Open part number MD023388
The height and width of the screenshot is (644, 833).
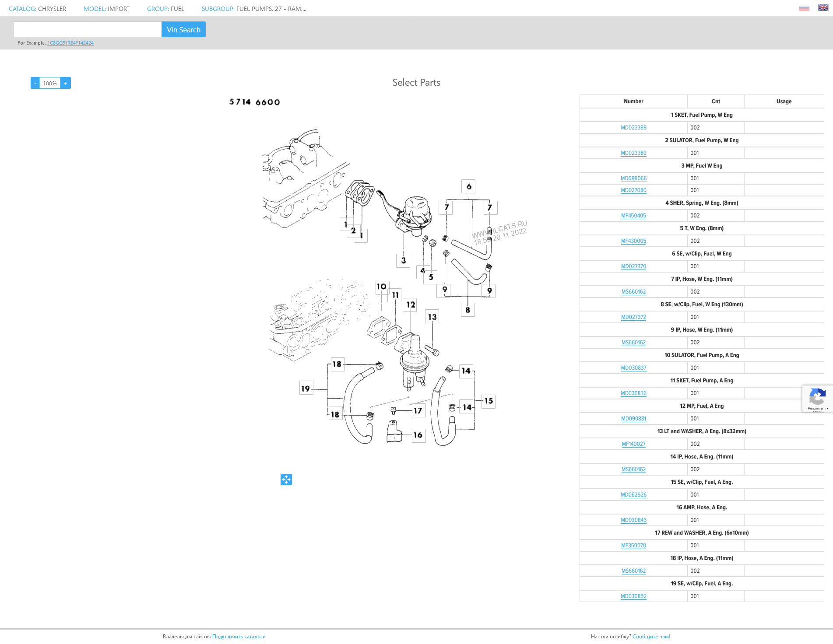tap(633, 128)
